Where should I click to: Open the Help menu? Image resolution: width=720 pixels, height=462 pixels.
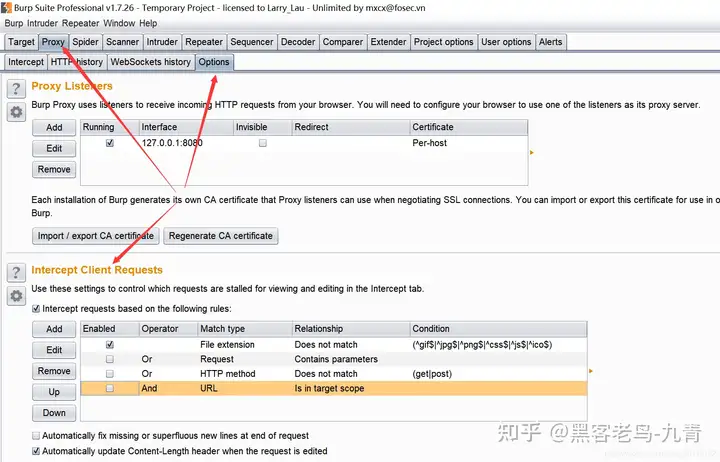point(148,23)
